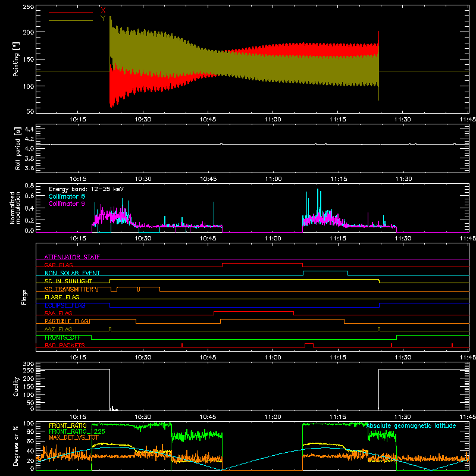Click the red legend line beside X
Viewport: 476px width, 476px height.
pyautogui.click(x=71, y=12)
